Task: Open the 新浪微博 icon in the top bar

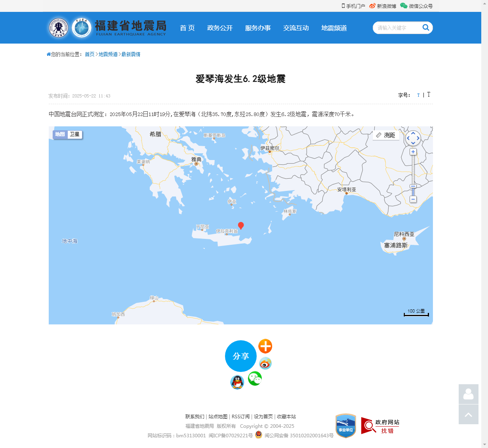Action: click(x=372, y=6)
